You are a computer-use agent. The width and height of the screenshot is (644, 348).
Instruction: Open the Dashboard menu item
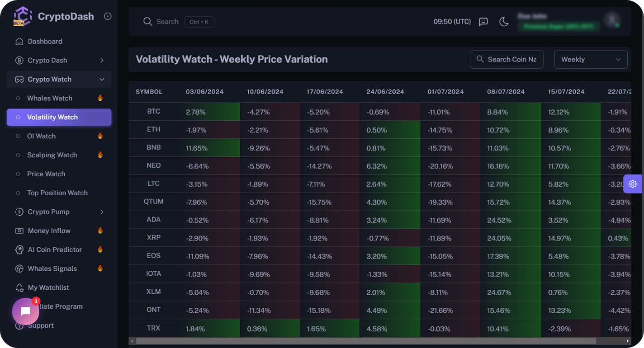click(59, 42)
